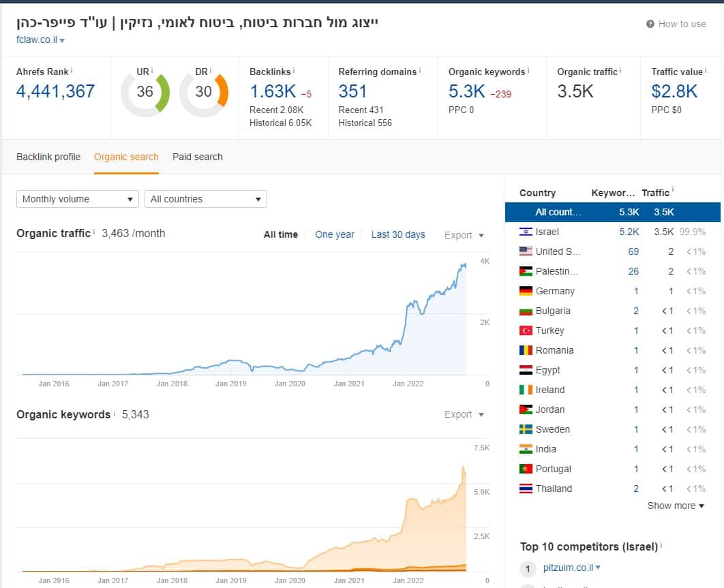Image resolution: width=724 pixels, height=588 pixels.
Task: Click info icon next to Ahrefs Rank
Action: click(72, 71)
